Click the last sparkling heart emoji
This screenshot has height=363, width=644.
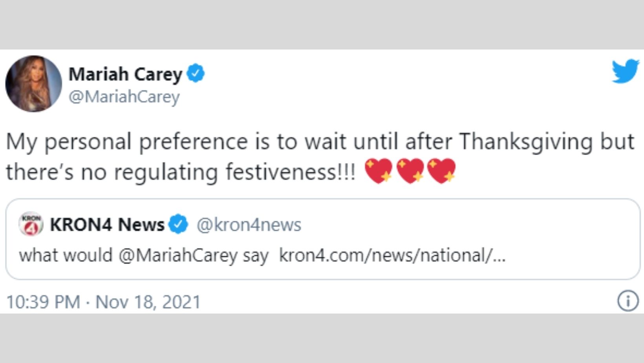tap(441, 171)
